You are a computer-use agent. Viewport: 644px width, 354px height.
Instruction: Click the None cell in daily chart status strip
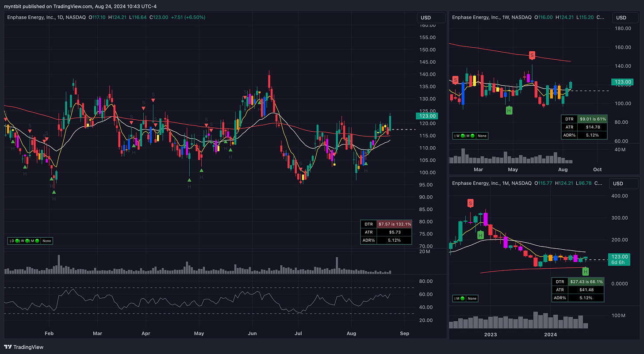point(46,241)
